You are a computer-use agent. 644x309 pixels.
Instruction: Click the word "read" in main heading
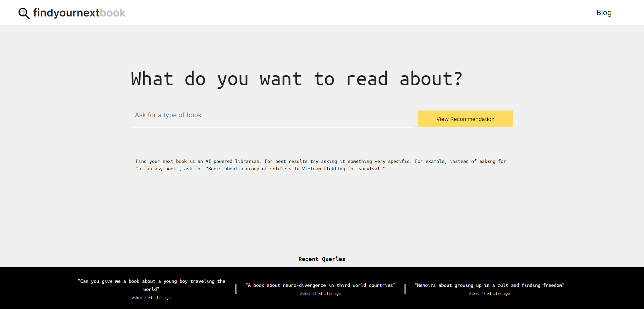pyautogui.click(x=367, y=79)
